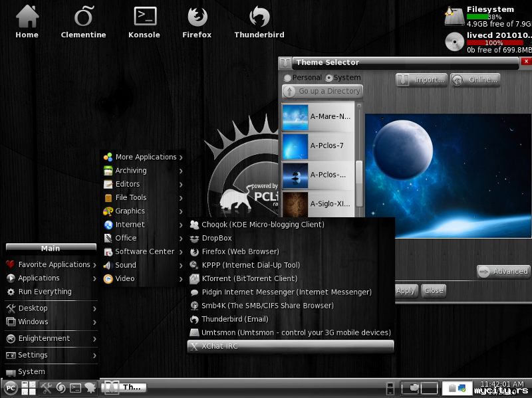Click the Import... button
Viewport: 532px width, 398px height.
(x=422, y=80)
